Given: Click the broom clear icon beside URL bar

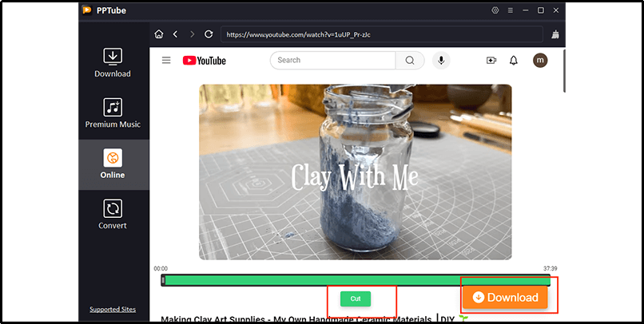Looking at the screenshot, I should 555,34.
